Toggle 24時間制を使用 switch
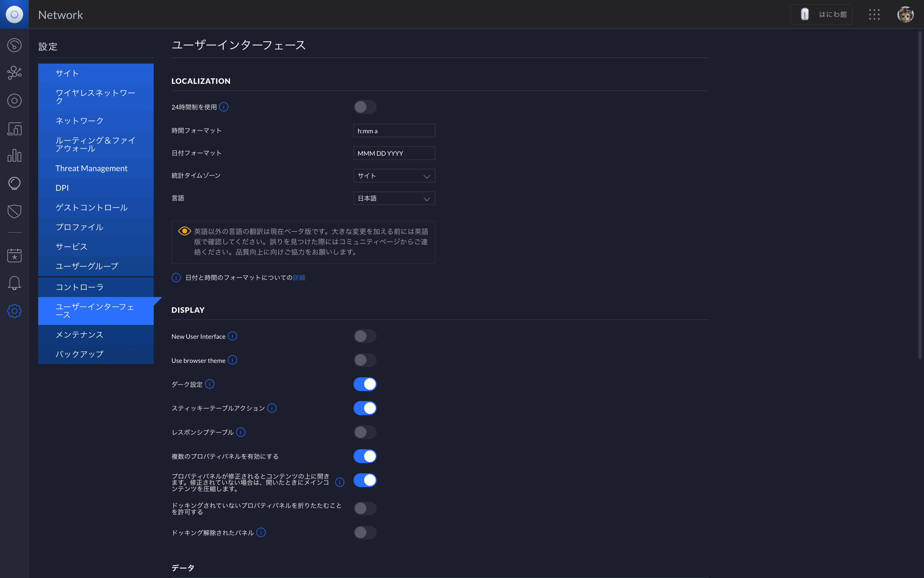 tap(365, 107)
